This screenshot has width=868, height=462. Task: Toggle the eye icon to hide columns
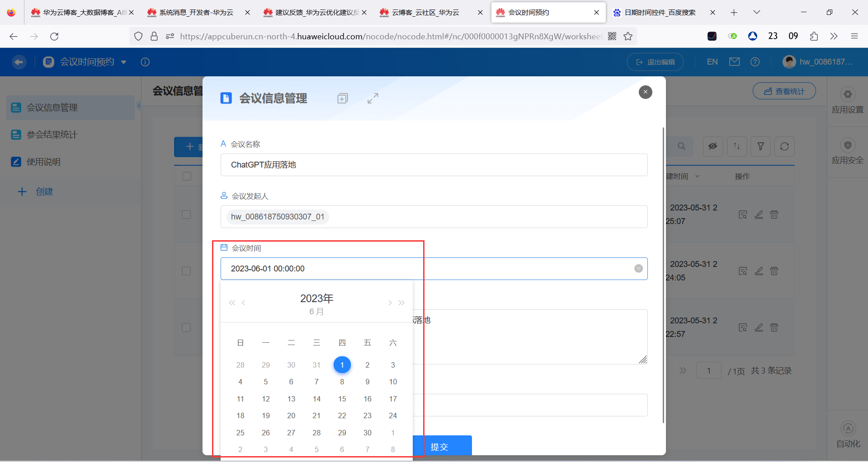(x=713, y=146)
